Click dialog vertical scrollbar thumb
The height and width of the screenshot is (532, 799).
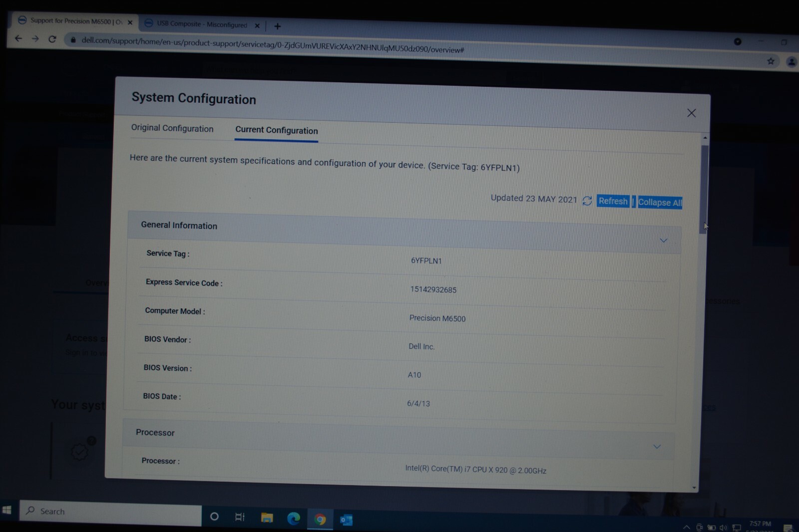coord(704,189)
